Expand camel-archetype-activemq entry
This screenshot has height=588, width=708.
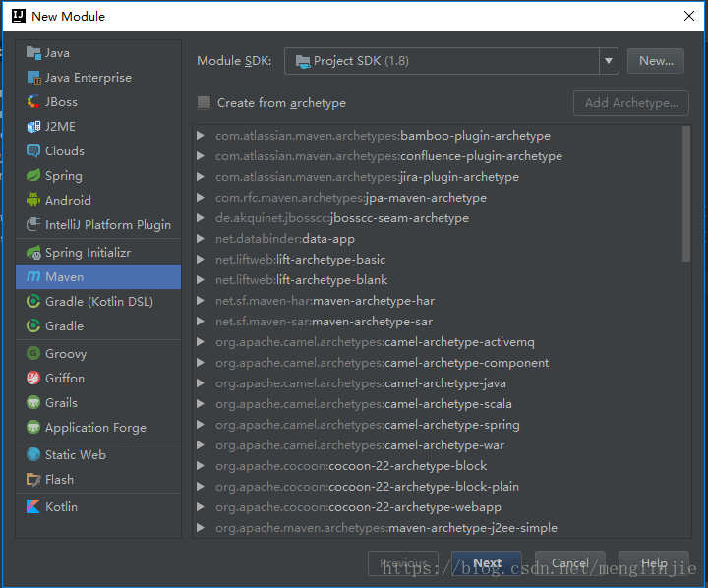coord(201,342)
